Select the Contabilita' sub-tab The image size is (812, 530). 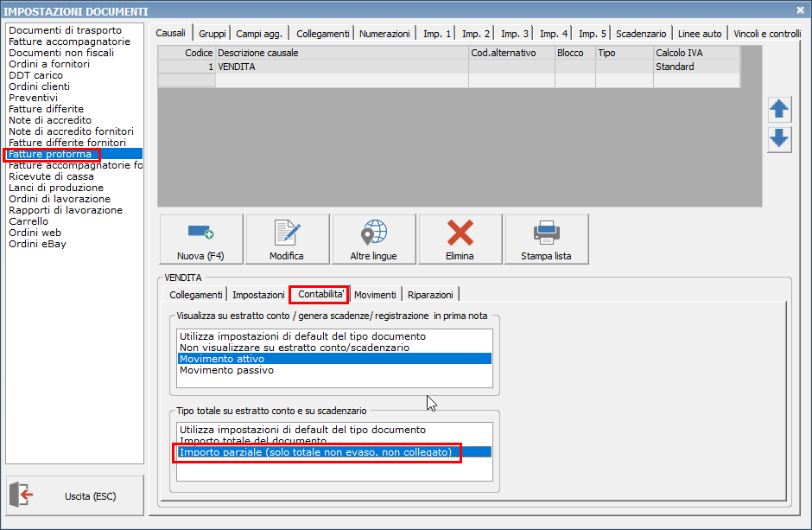tap(320, 294)
